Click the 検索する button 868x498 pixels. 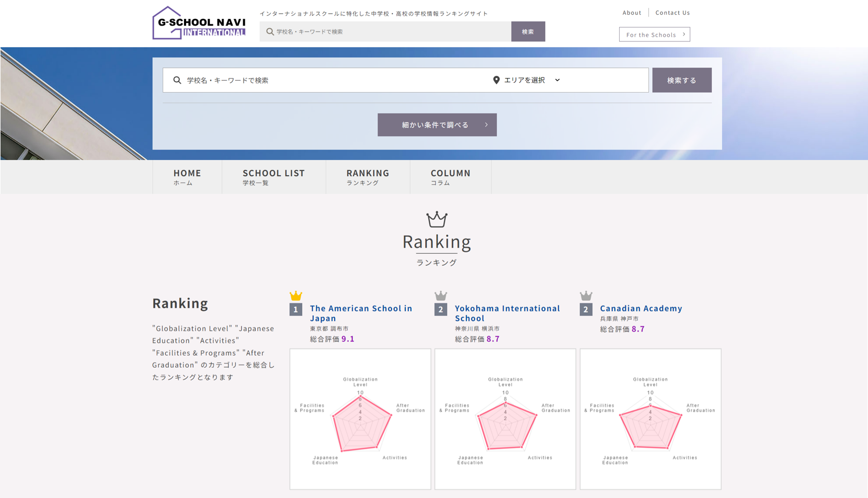[x=682, y=80]
